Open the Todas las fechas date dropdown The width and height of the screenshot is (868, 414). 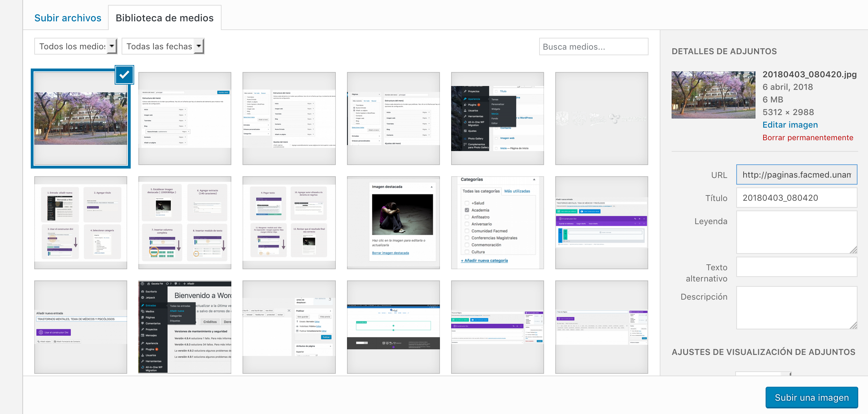pos(163,46)
